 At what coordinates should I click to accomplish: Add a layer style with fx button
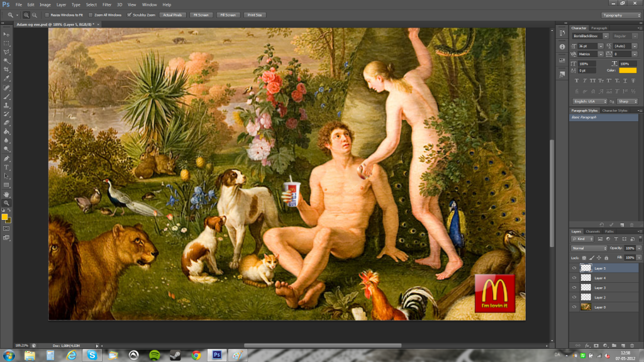coord(587,346)
